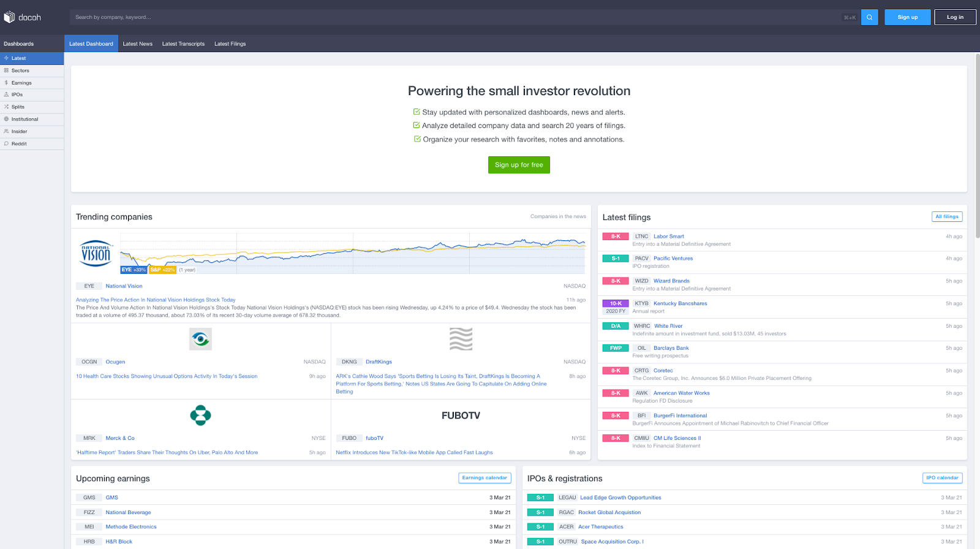This screenshot has width=980, height=549.
Task: Open Labor Smart filing link
Action: click(x=669, y=237)
